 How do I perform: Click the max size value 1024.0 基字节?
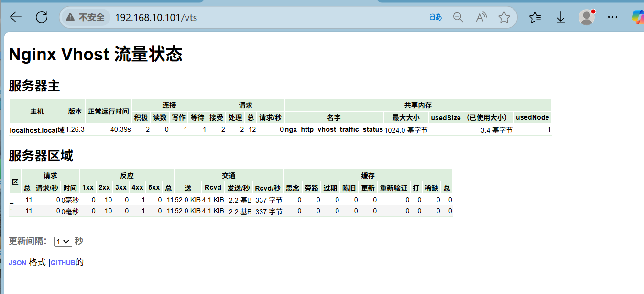coord(406,130)
